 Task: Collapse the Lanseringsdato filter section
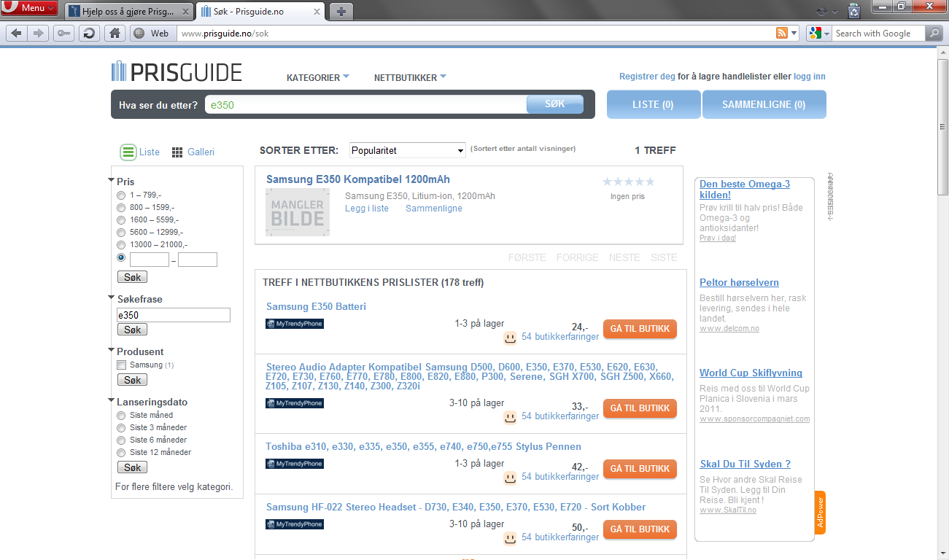pos(112,401)
